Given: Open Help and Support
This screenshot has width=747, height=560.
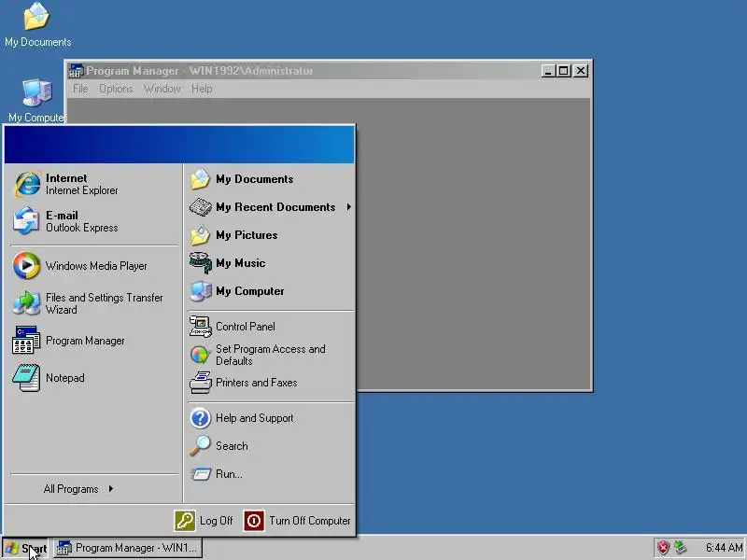Looking at the screenshot, I should pos(271,418).
